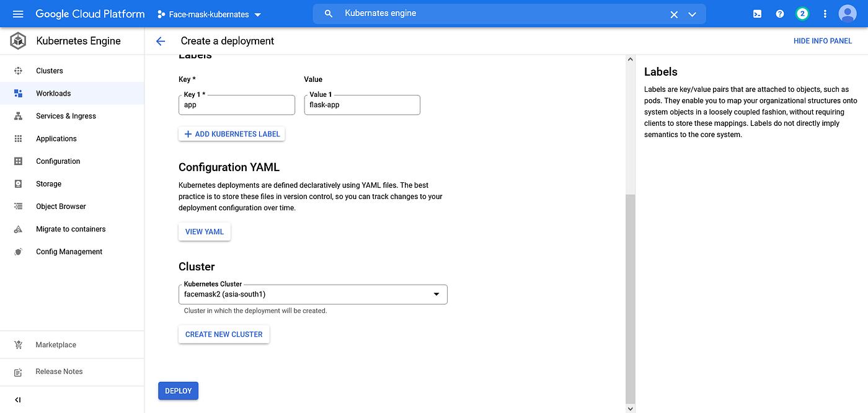The height and width of the screenshot is (413, 868).
Task: Open the three-dot settings menu
Action: coord(825,14)
